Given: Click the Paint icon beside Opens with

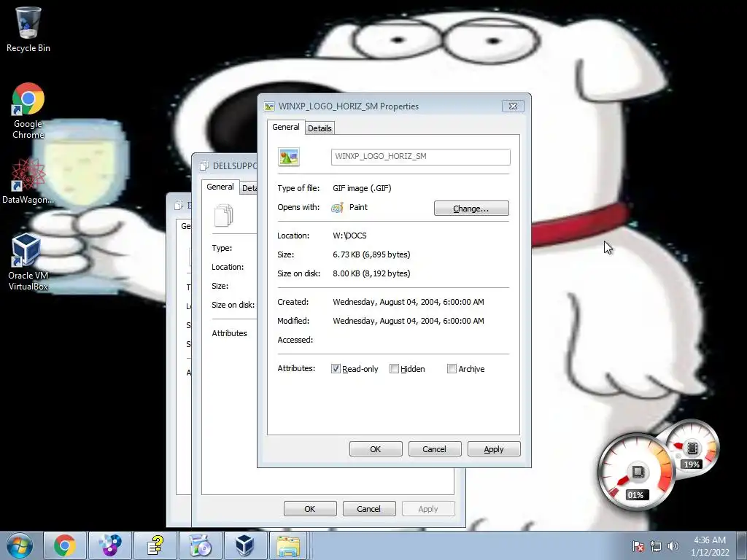Looking at the screenshot, I should click(337, 208).
